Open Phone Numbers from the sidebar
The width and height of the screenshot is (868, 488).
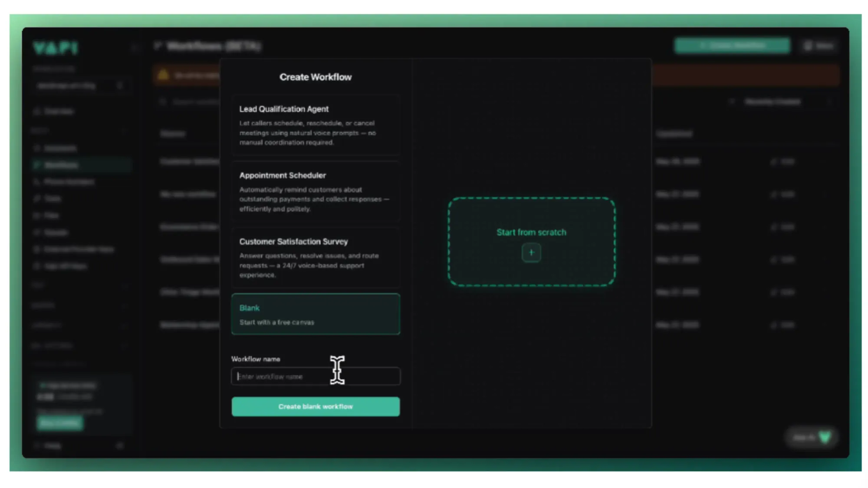(65, 182)
